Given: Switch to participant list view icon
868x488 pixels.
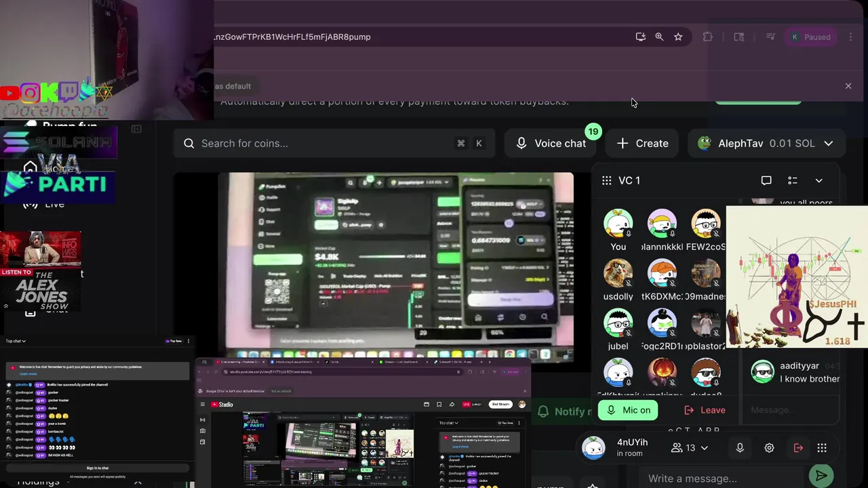Looking at the screenshot, I should (x=792, y=180).
